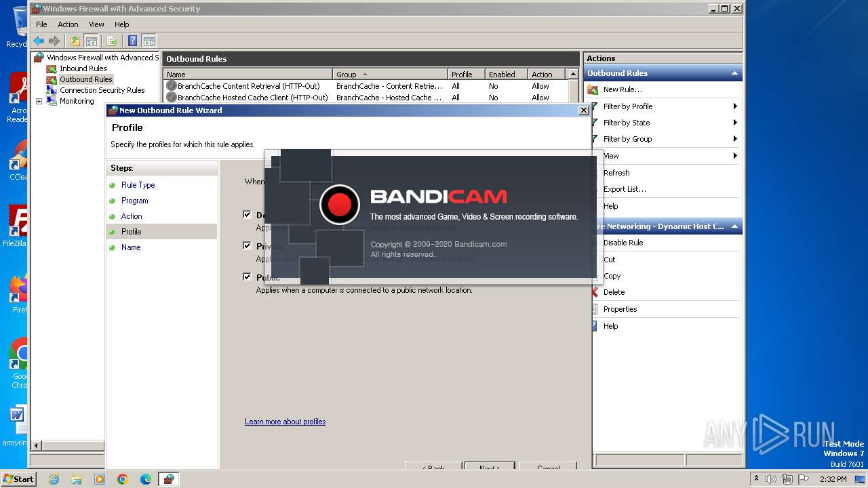868x488 pixels.
Task: Click New Rule... in Actions pane
Action: tap(623, 89)
